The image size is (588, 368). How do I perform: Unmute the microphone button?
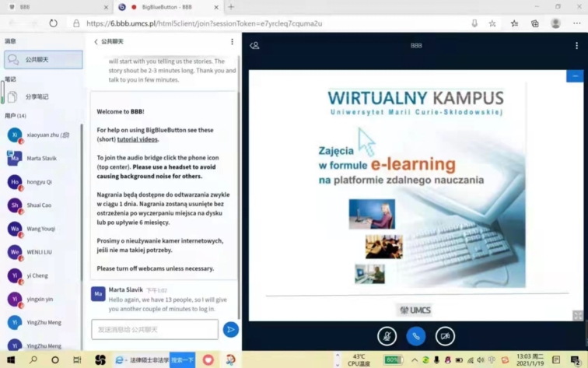pos(387,336)
